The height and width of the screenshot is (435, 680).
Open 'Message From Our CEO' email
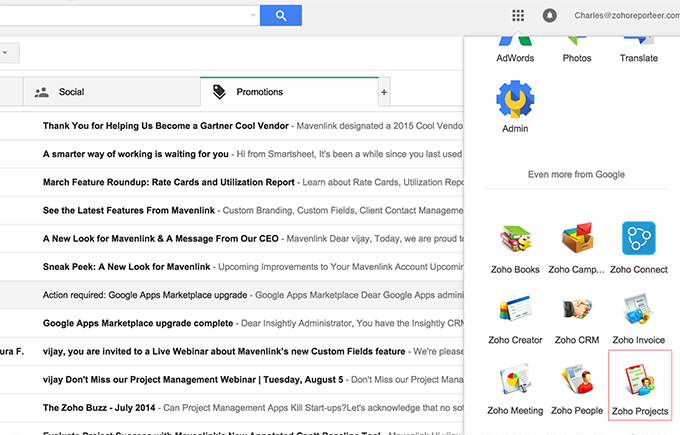point(232,239)
